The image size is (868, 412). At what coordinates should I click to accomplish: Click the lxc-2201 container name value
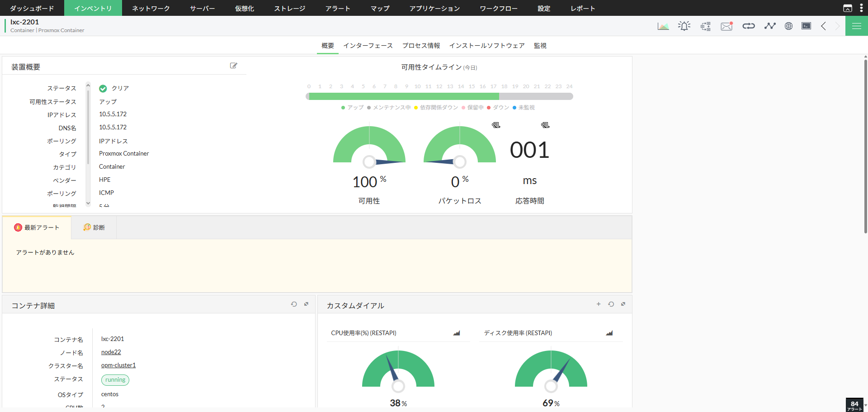113,339
